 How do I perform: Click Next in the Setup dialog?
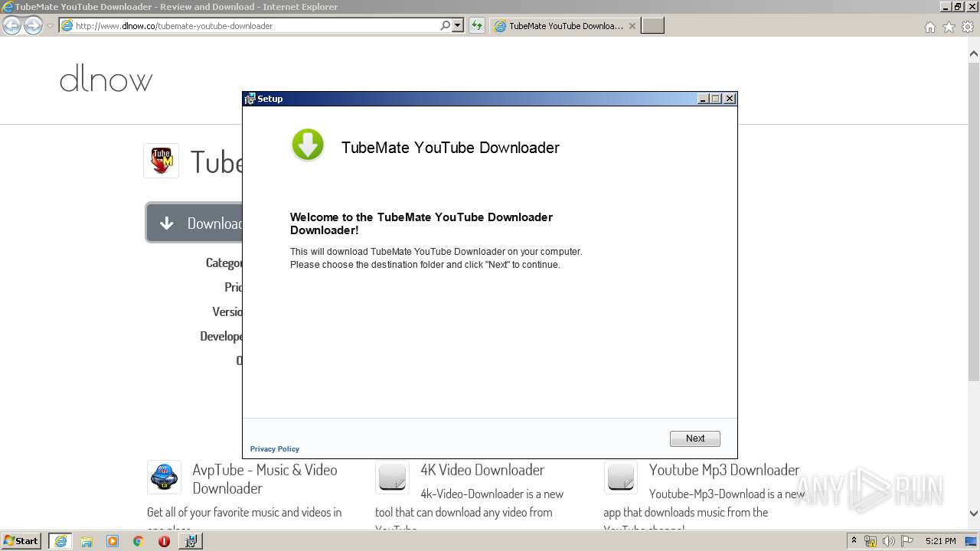(x=694, y=439)
